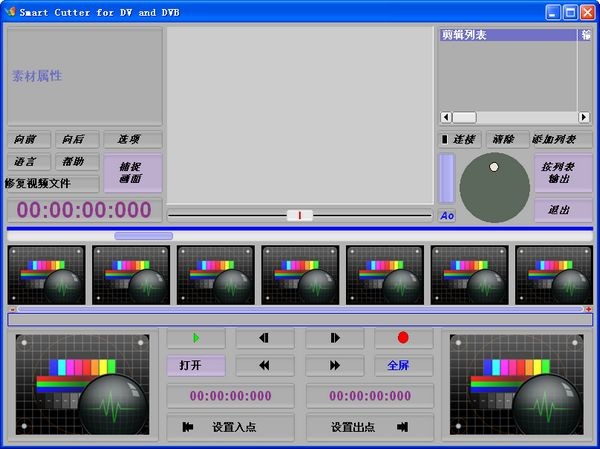The image size is (600, 449).
Task: Toggle the 连接 (connect) option
Action: [x=459, y=139]
